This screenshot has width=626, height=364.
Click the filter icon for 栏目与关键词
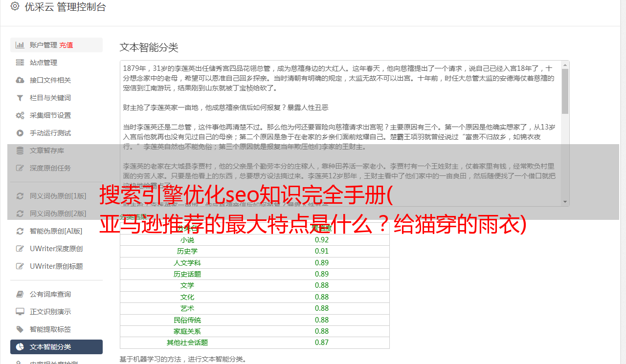[x=20, y=98]
